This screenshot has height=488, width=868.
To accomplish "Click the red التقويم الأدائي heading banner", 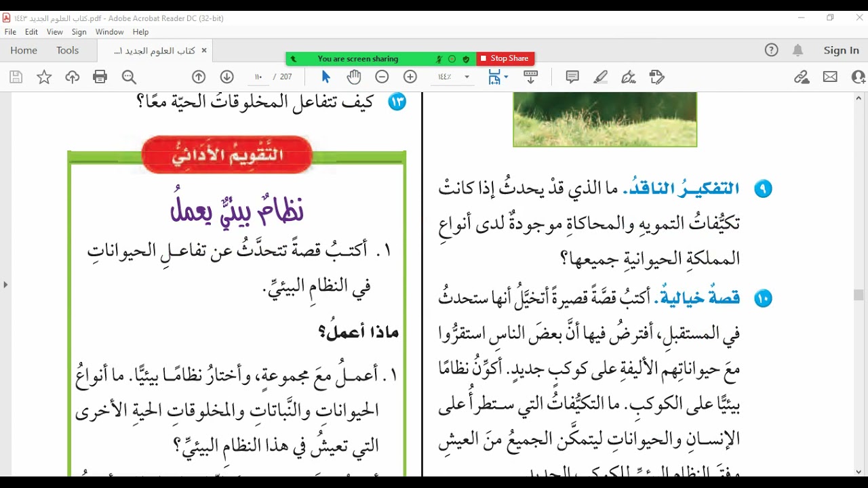I will (227, 155).
